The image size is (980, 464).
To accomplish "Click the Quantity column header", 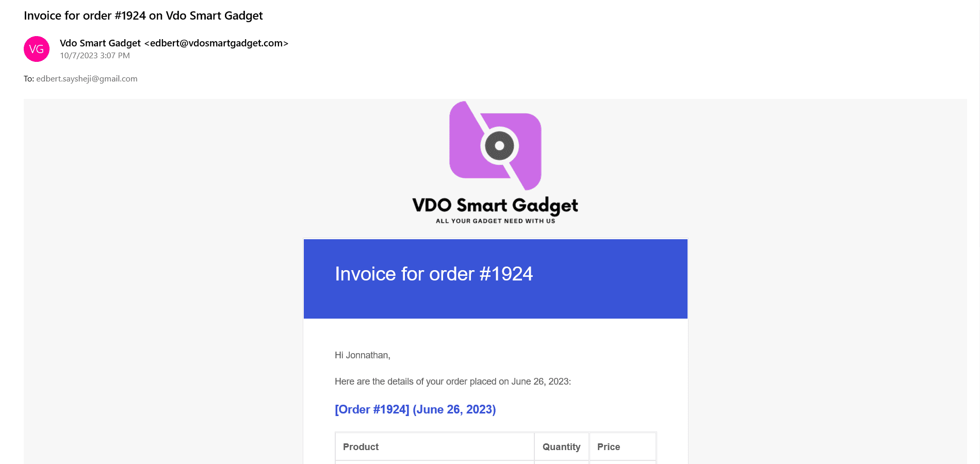I will (x=562, y=447).
